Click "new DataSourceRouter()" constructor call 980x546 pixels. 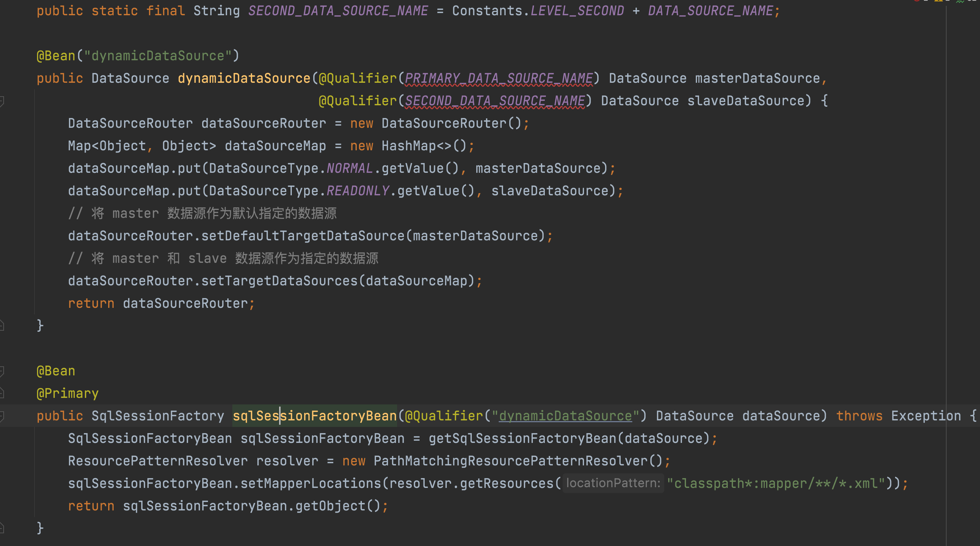pos(436,123)
